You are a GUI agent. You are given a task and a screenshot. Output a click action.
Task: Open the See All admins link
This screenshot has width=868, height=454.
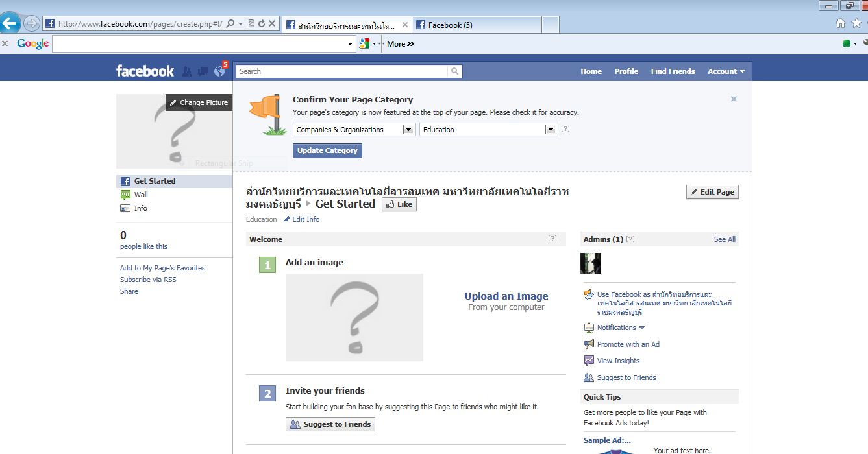(725, 239)
